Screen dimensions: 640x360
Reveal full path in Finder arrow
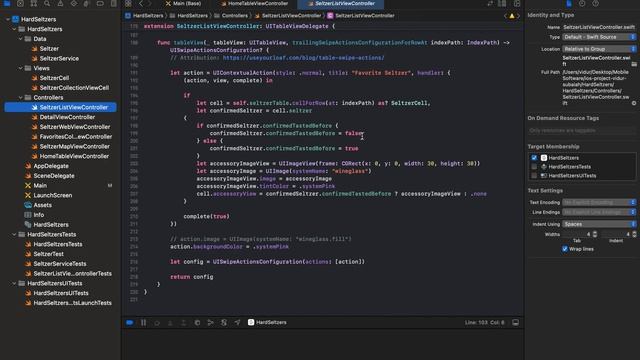[x=634, y=103]
